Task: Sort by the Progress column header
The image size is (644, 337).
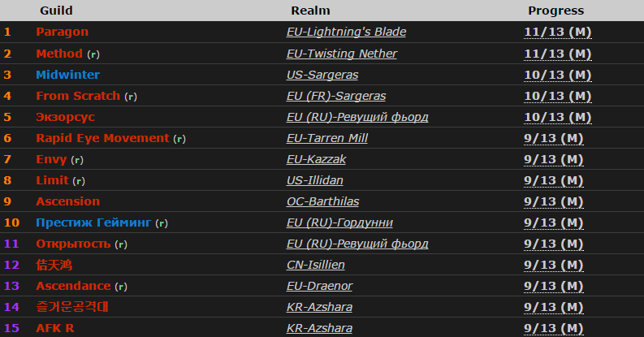Action: click(x=555, y=11)
